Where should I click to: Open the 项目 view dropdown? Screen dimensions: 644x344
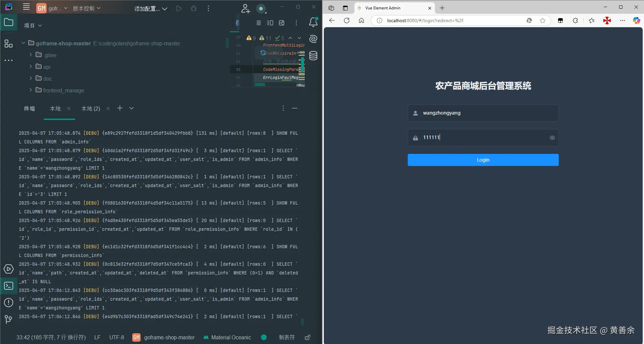click(33, 25)
